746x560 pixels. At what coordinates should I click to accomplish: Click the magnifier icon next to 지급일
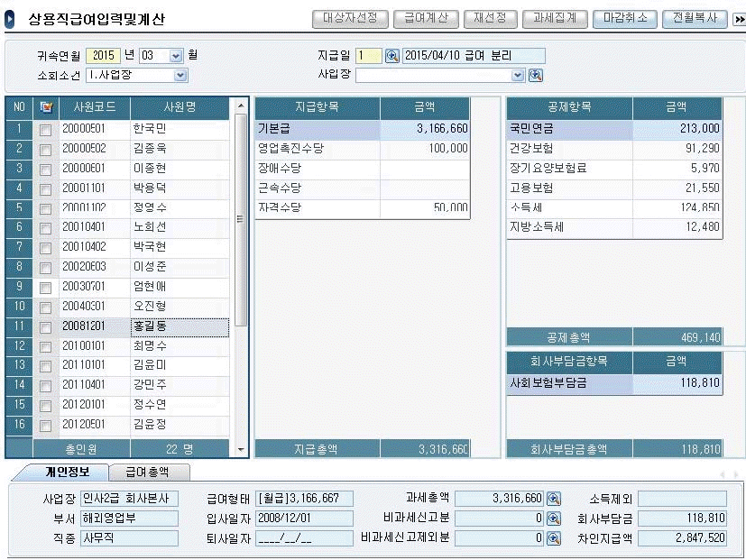pyautogui.click(x=392, y=56)
